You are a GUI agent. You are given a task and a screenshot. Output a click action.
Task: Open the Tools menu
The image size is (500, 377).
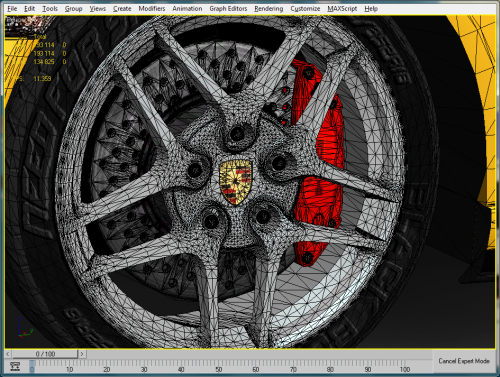pyautogui.click(x=50, y=8)
